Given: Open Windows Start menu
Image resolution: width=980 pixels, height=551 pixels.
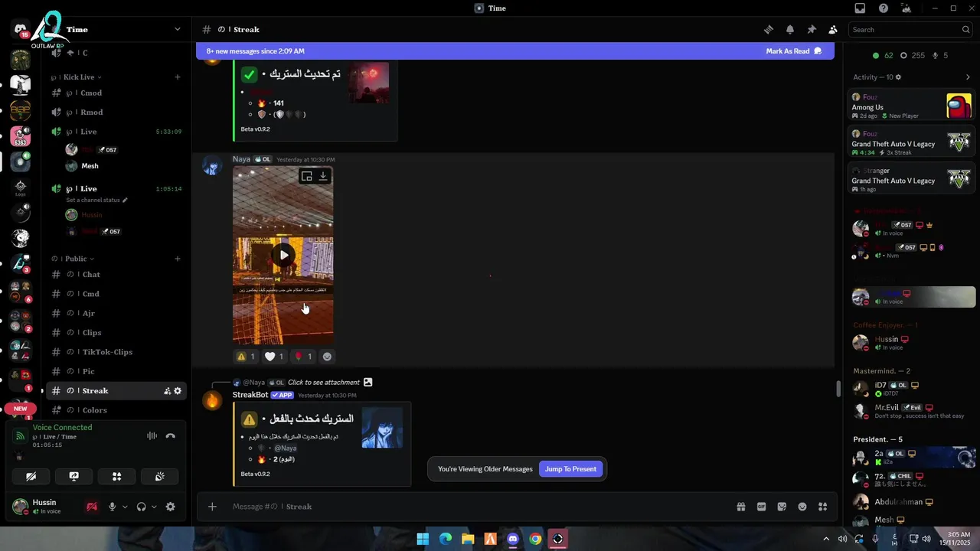Looking at the screenshot, I should click(x=423, y=539).
